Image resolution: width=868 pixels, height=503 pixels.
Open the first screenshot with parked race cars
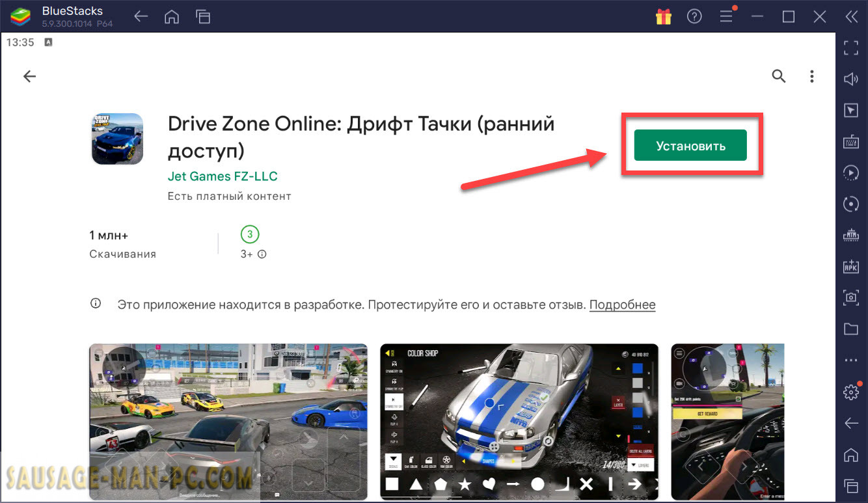click(228, 422)
